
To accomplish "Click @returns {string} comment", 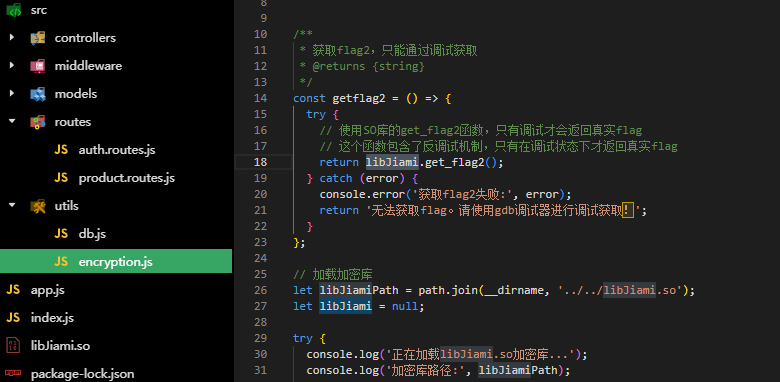I will 369,66.
